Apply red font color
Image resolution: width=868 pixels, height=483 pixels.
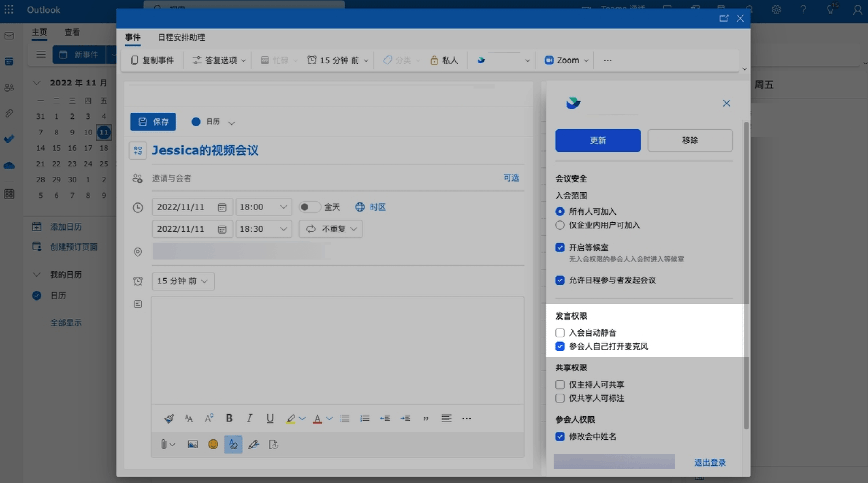318,419
